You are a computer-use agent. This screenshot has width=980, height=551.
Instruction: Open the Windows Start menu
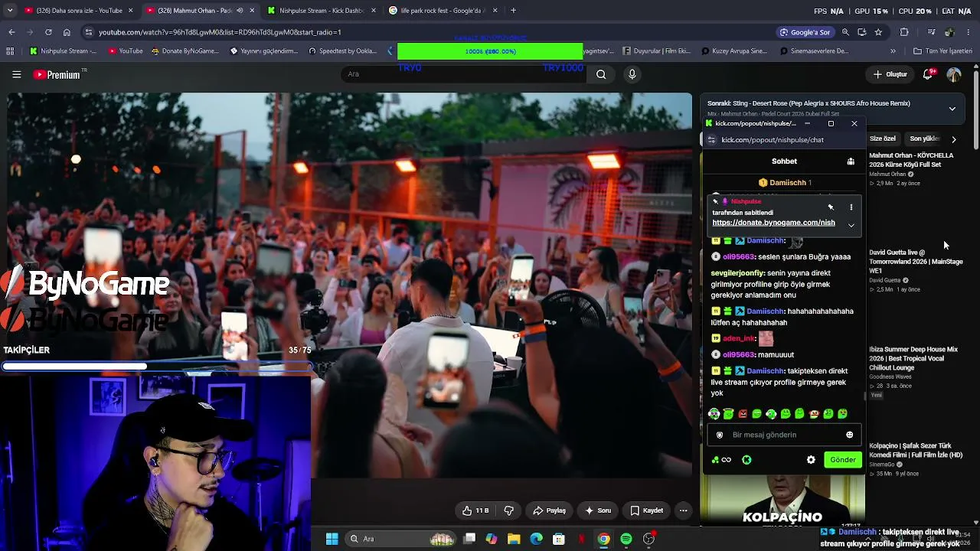point(332,539)
